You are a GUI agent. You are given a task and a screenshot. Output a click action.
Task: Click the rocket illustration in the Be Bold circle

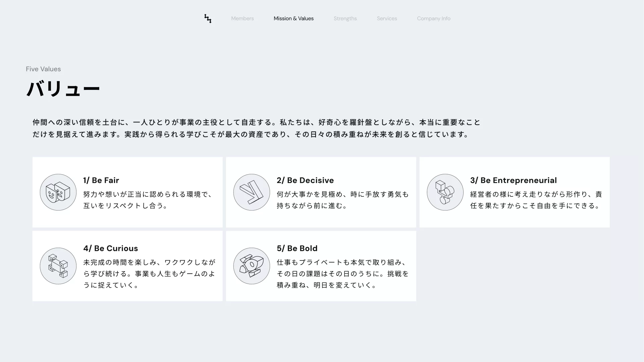coord(251,266)
